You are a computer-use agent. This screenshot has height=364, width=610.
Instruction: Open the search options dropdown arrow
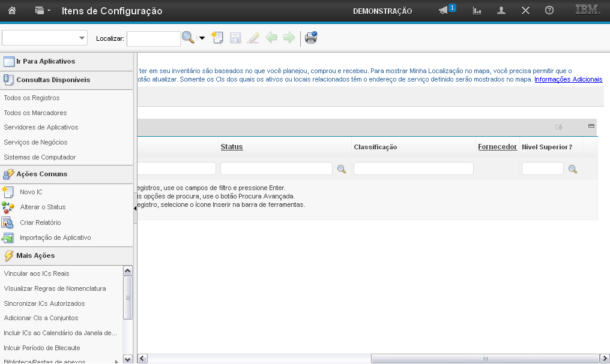click(202, 38)
